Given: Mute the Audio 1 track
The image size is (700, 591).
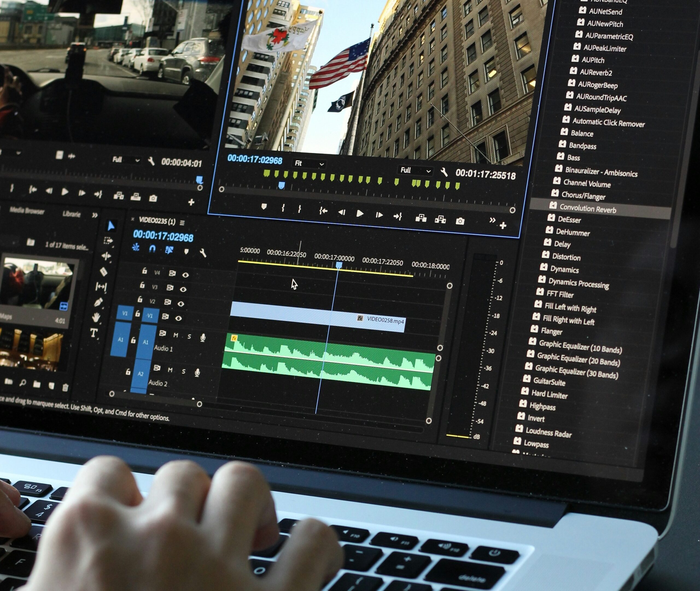Looking at the screenshot, I should 176,335.
